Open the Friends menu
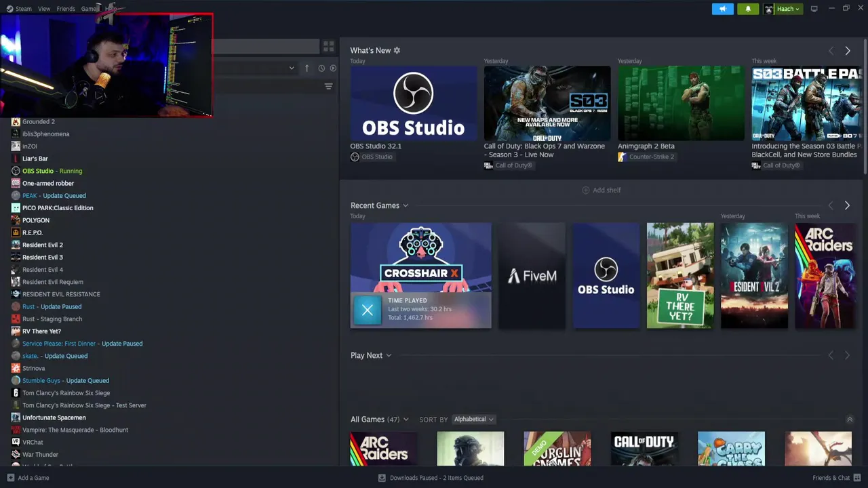 pyautogui.click(x=66, y=9)
